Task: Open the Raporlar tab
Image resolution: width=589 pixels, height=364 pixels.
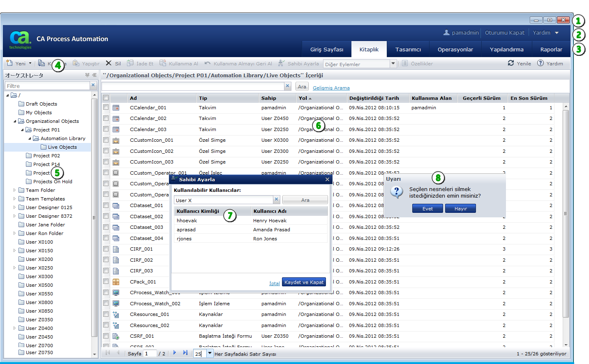Action: 551,49
